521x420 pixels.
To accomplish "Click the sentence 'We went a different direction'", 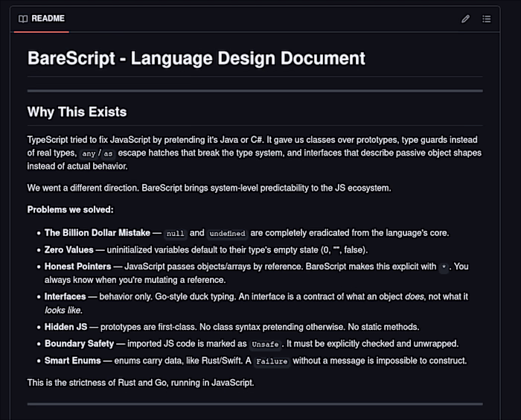I will click(83, 188).
